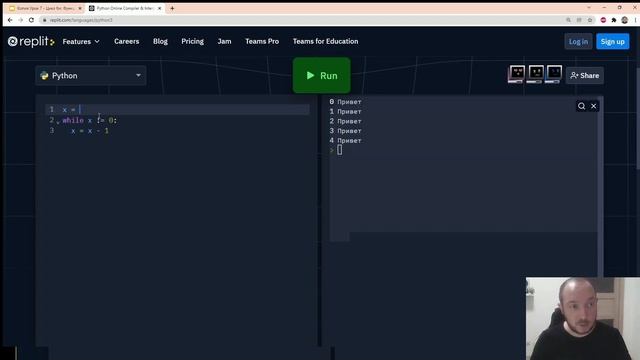Open the Jam menu item

tap(224, 41)
